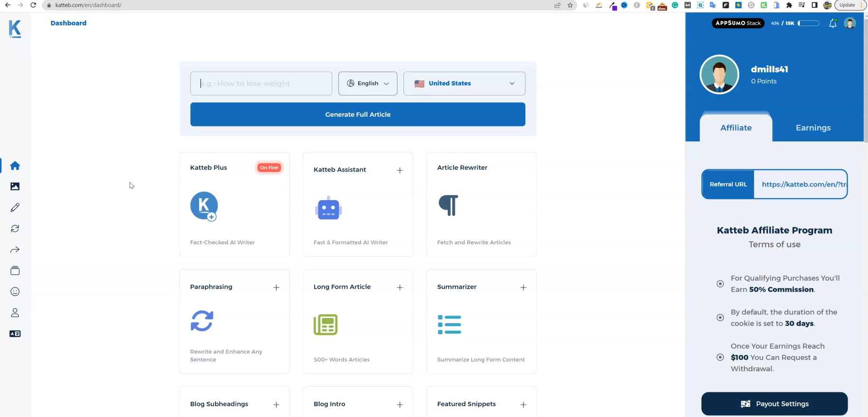Switch to the Earnings tab
Viewport: 868px width, 417px height.
point(812,128)
